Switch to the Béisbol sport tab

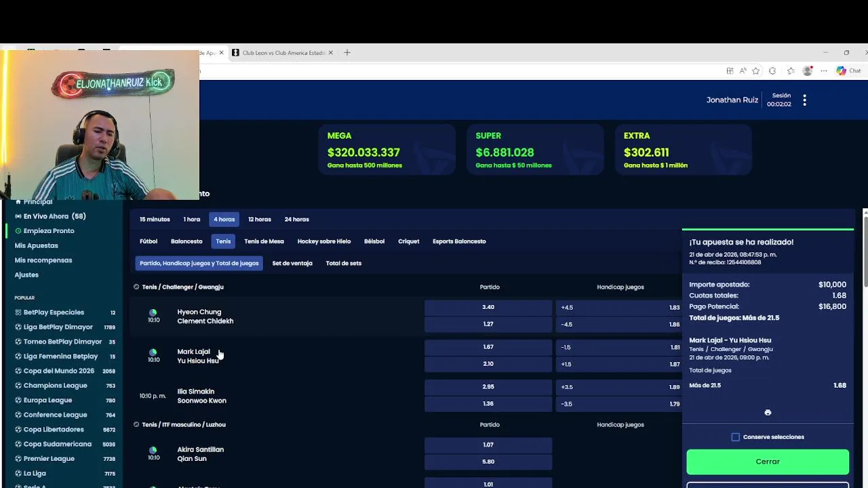374,241
